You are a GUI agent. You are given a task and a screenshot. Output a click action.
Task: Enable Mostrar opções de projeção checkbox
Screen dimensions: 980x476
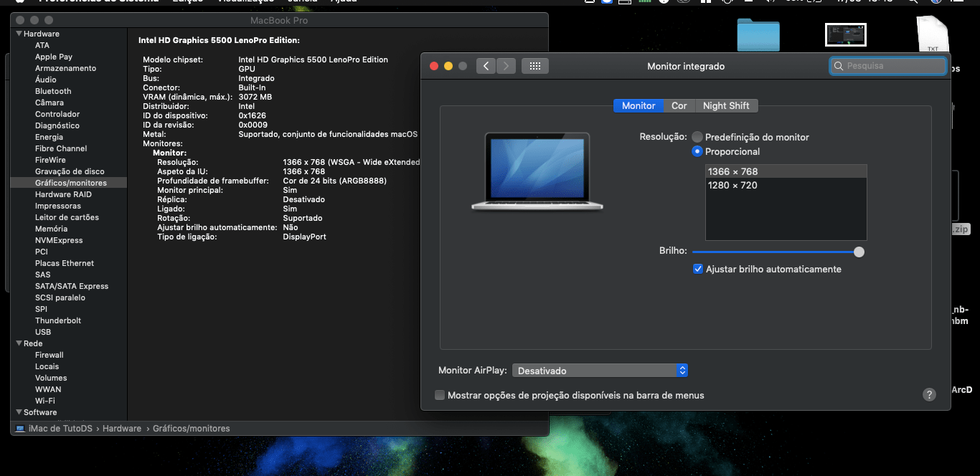pyautogui.click(x=440, y=395)
